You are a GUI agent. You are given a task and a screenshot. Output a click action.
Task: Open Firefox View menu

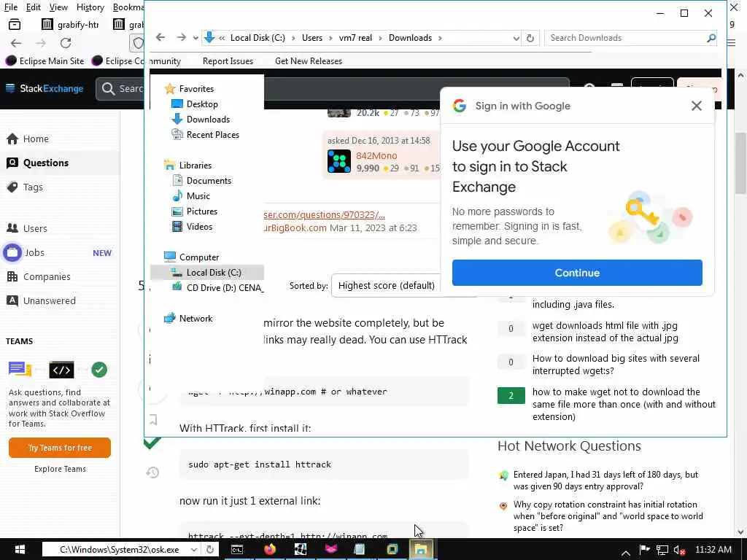58,7
